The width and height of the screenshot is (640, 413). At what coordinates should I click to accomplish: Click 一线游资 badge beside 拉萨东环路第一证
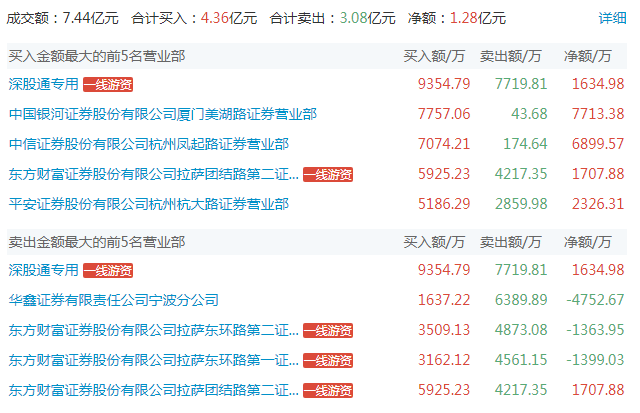[x=328, y=361]
